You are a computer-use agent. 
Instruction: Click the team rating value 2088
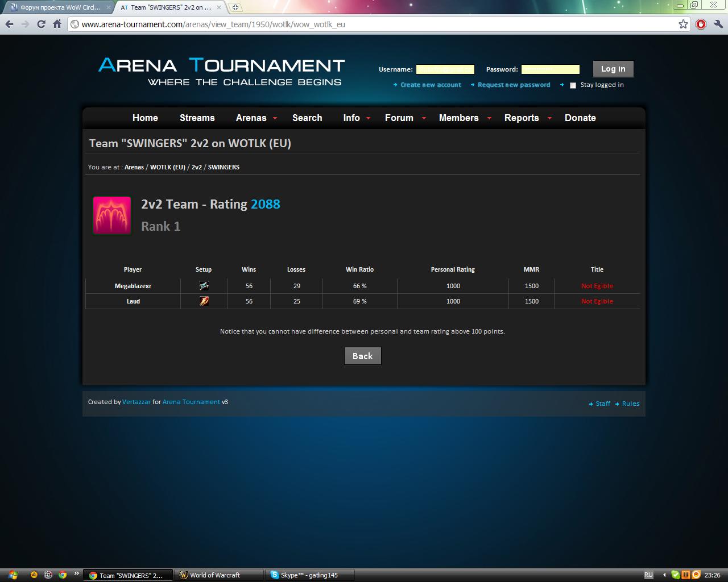[266, 204]
